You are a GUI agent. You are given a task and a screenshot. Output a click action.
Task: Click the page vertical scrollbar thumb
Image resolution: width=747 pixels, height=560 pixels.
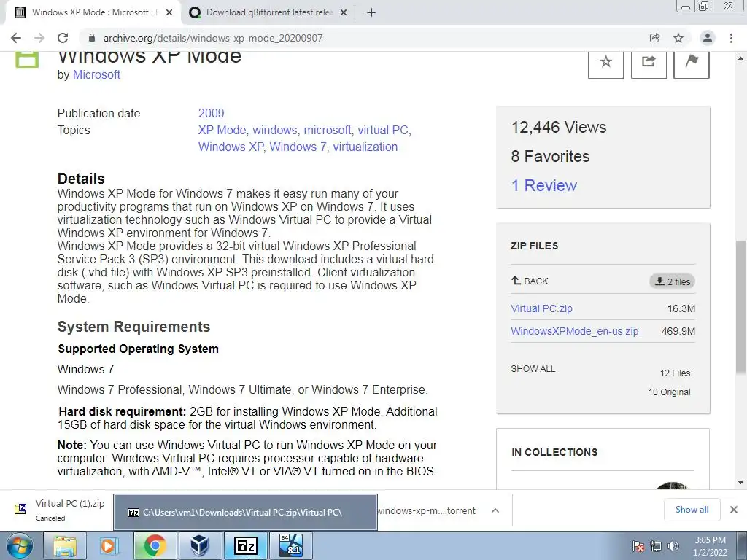[x=740, y=307]
